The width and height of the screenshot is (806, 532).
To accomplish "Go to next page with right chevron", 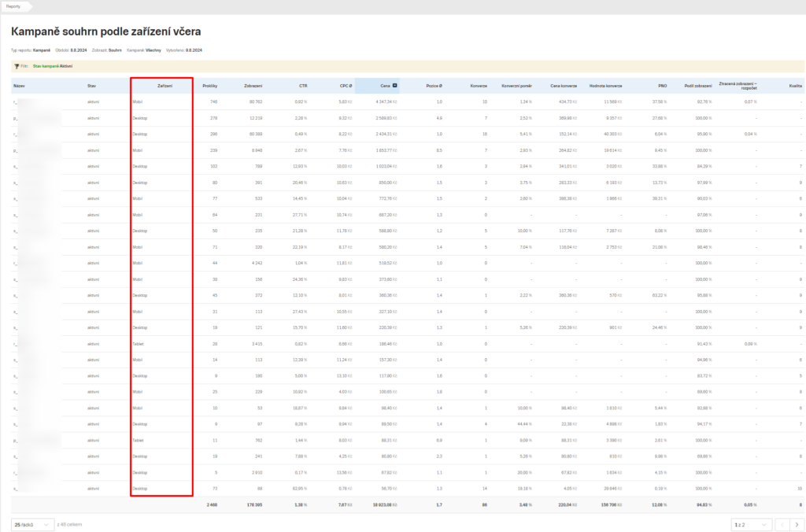I will click(797, 524).
